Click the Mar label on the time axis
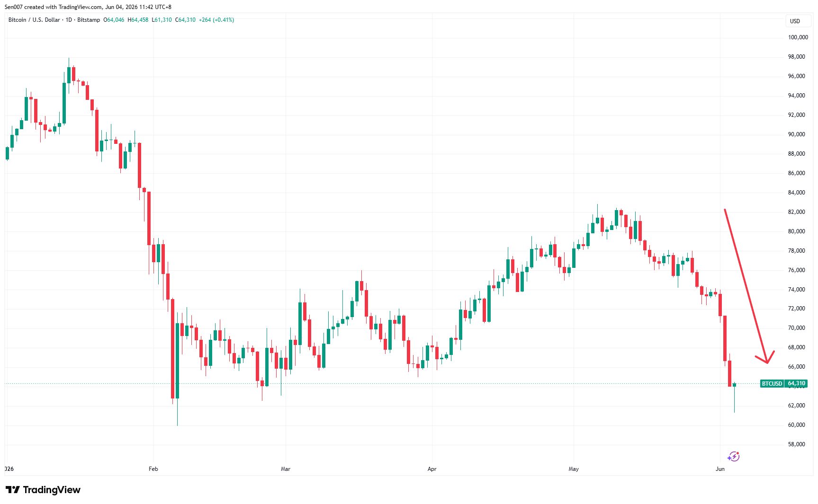This screenshot has width=818, height=504. pos(285,469)
